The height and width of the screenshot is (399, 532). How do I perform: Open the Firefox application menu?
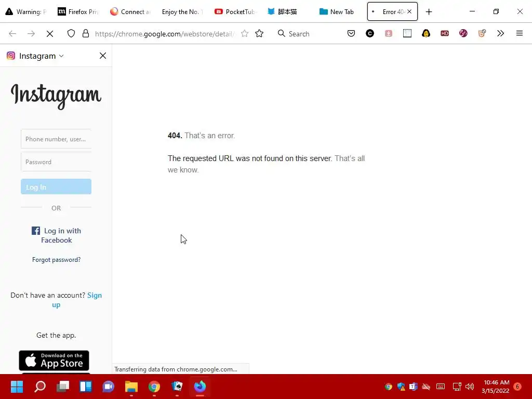coord(519,33)
